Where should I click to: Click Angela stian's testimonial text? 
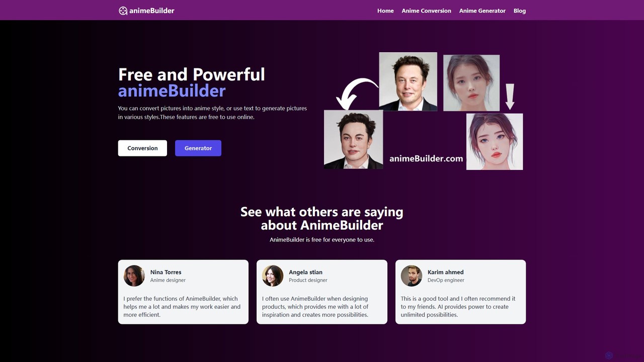tap(315, 307)
